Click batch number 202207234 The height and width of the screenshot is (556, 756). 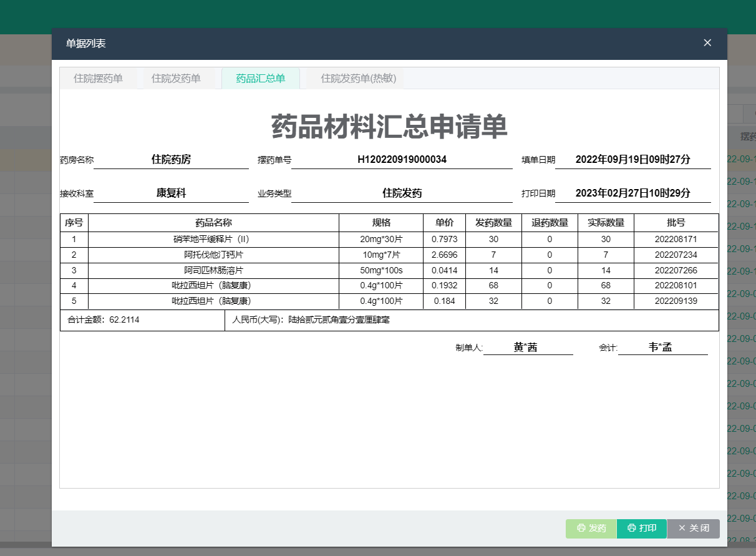[x=676, y=255]
